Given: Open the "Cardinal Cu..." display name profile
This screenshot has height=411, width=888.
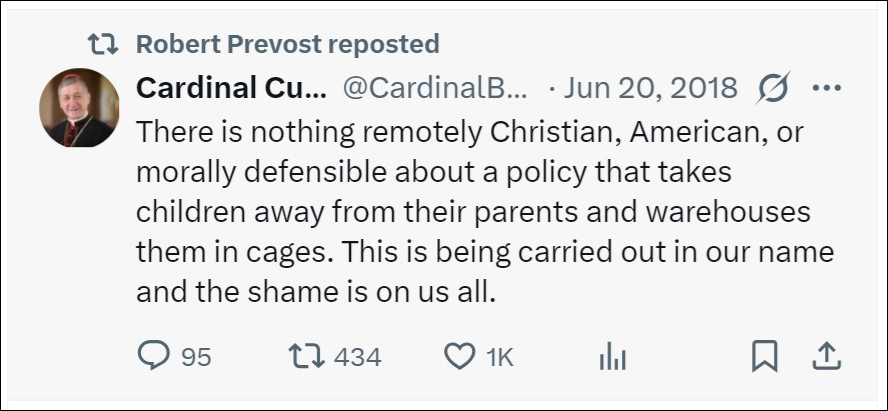Looking at the screenshot, I should pyautogui.click(x=231, y=88).
